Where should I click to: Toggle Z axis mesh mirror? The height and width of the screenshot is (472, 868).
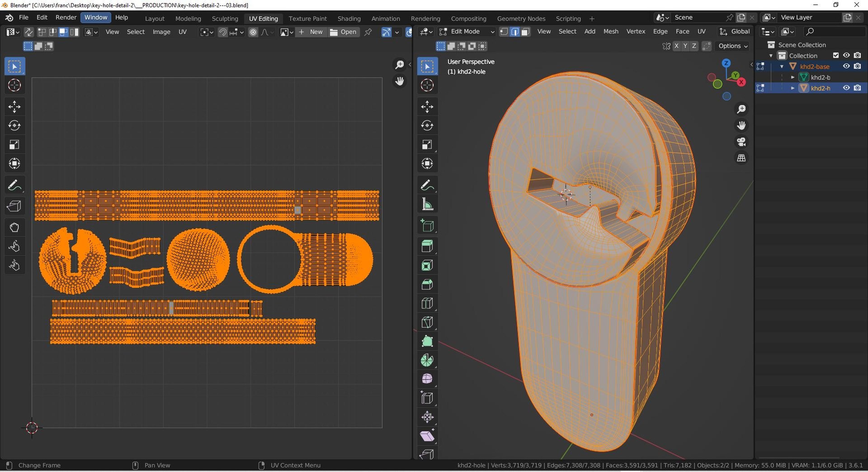694,46
